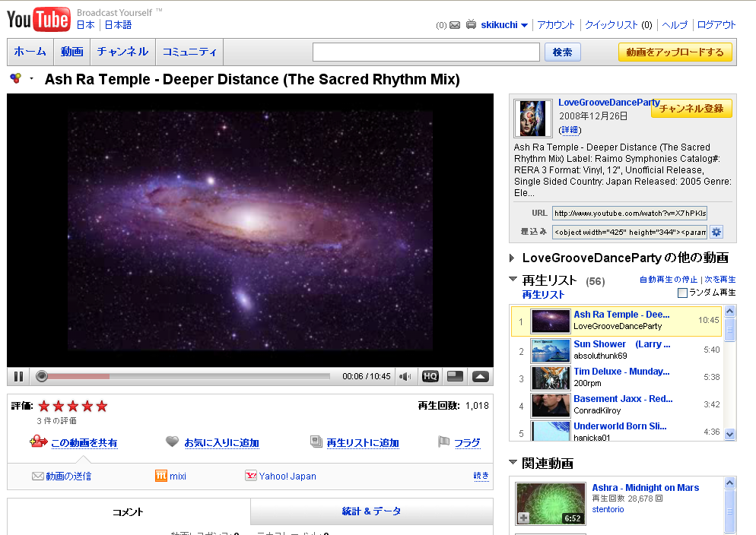756x535 pixels.
Task: Open the 日本語 language link
Action: 118,25
